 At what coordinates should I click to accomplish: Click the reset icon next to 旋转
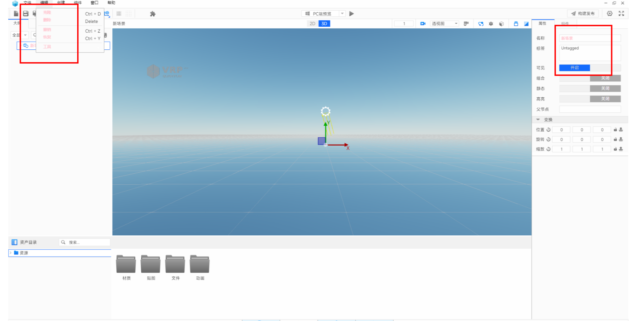(x=548, y=139)
